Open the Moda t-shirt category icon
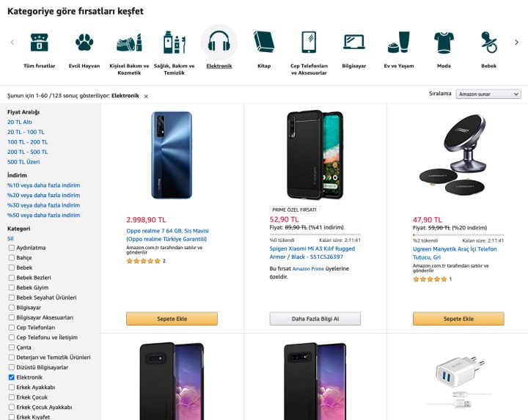 coord(443,43)
